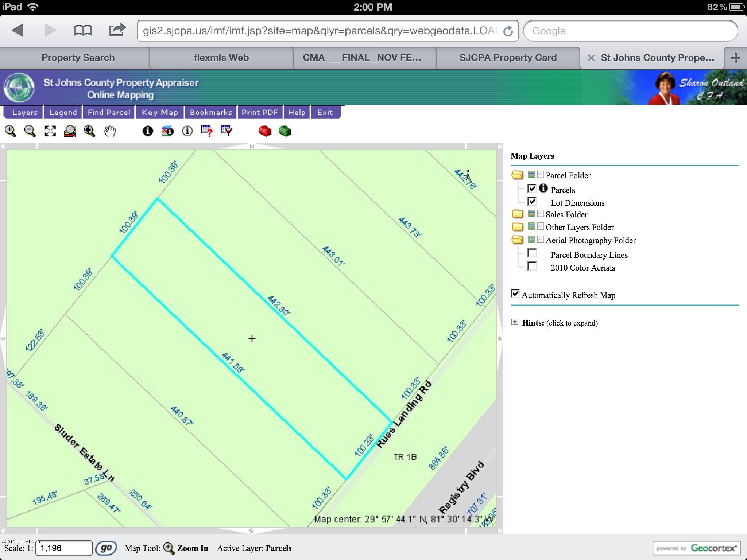Image resolution: width=747 pixels, height=560 pixels.
Task: Click the zoom to full extent icon
Action: click(x=50, y=131)
